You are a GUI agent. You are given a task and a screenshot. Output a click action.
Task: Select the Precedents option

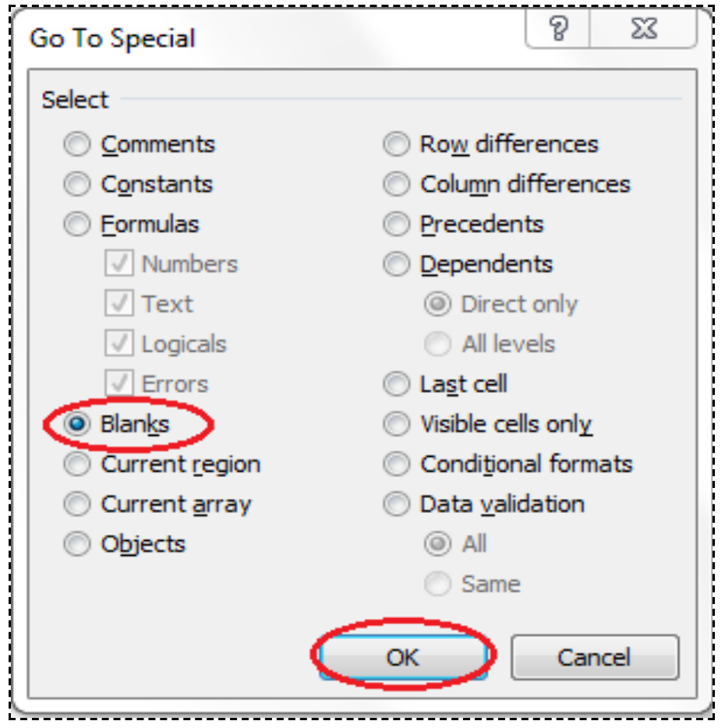coord(398,224)
